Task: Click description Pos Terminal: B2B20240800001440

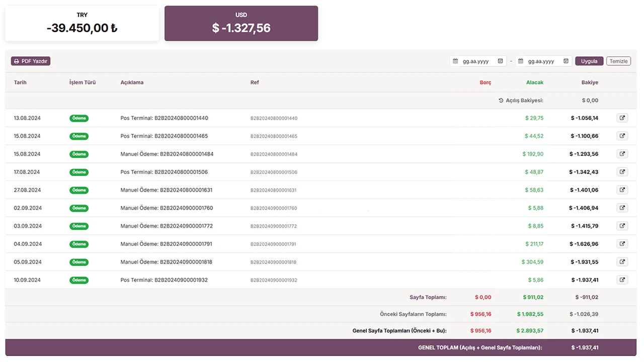Action: pos(164,118)
